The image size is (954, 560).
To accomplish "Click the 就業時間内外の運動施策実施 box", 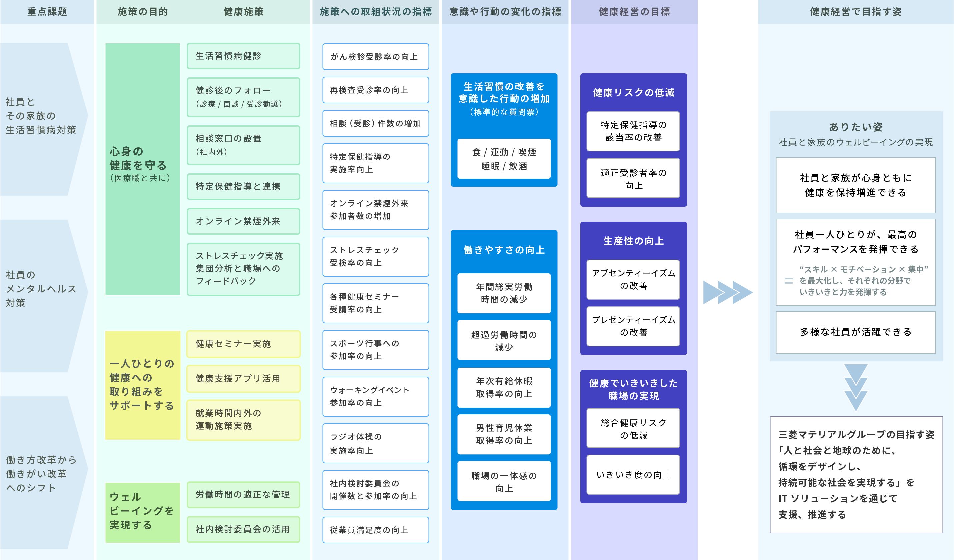I will point(243,420).
